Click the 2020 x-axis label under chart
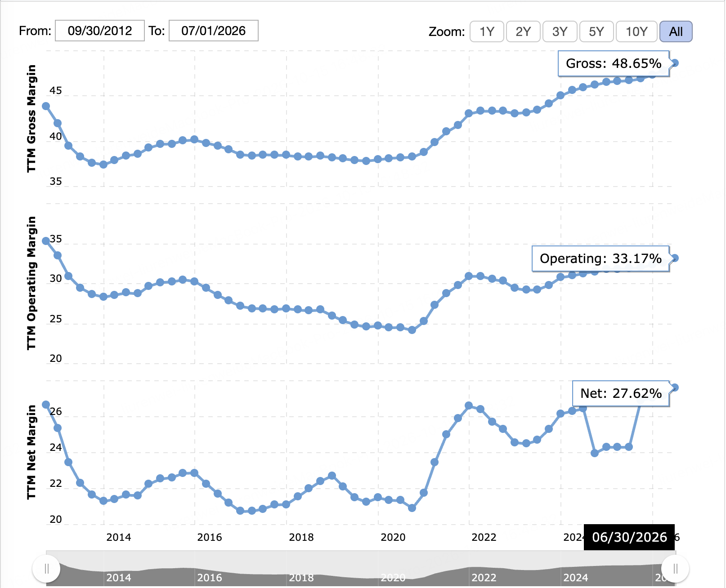 pyautogui.click(x=393, y=537)
